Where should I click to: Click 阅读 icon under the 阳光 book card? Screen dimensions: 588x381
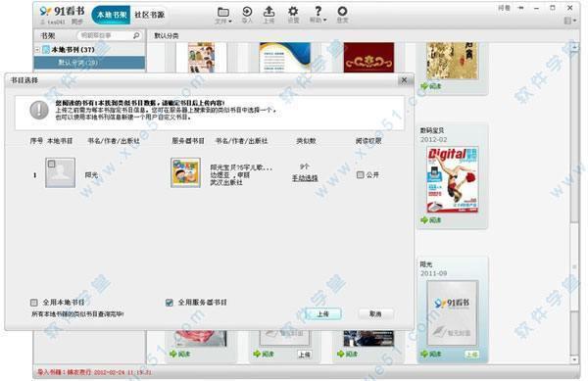pyautogui.click(x=424, y=354)
